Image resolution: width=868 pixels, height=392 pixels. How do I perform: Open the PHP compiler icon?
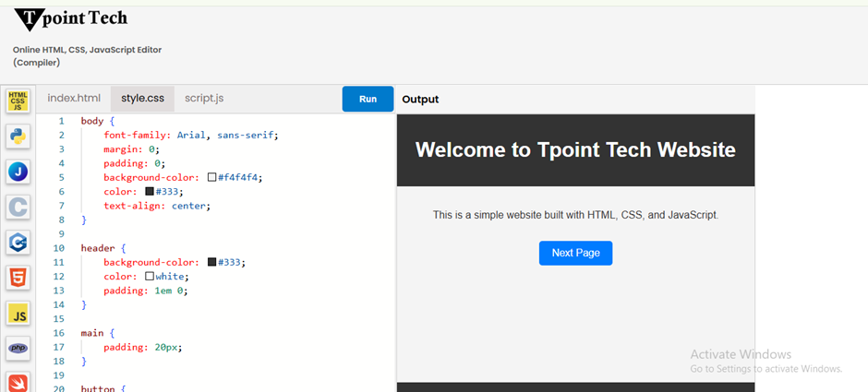[x=18, y=349]
